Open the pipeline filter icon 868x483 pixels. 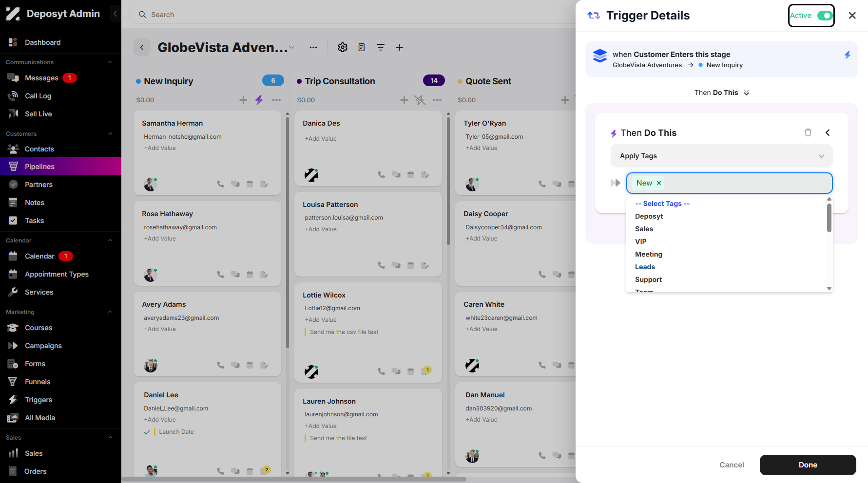point(381,47)
